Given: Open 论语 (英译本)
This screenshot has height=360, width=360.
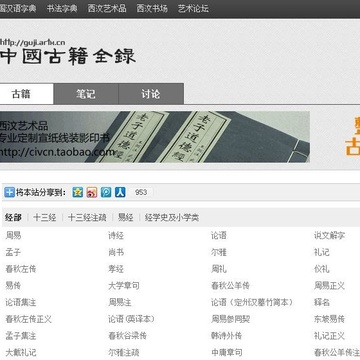Looking at the screenshot, I should [x=132, y=319].
